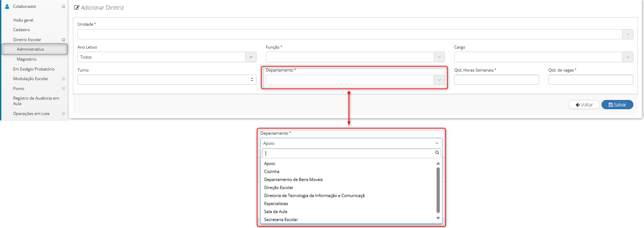Screen dimensions: 644x228
Task: Click the department list scrollbar thumb
Action: (438, 190)
